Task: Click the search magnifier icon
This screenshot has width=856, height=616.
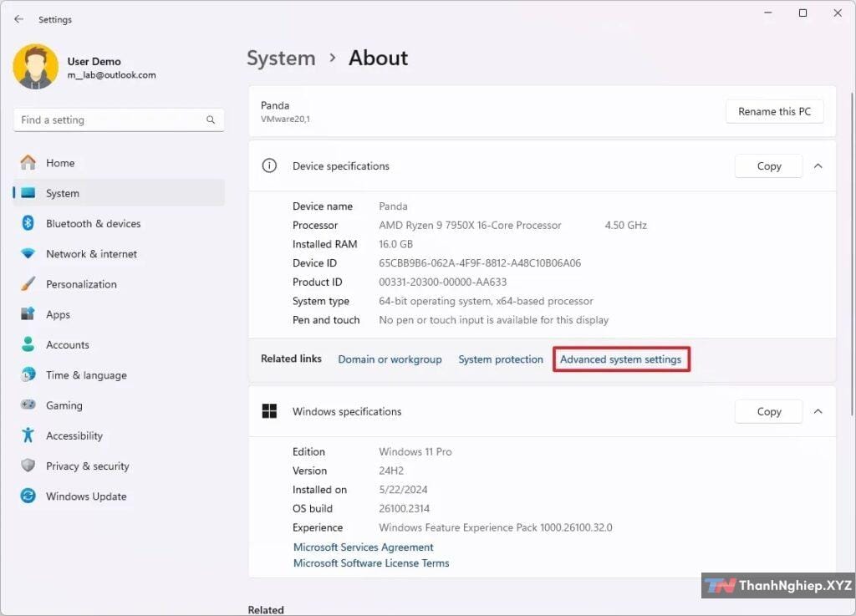Action: point(211,120)
